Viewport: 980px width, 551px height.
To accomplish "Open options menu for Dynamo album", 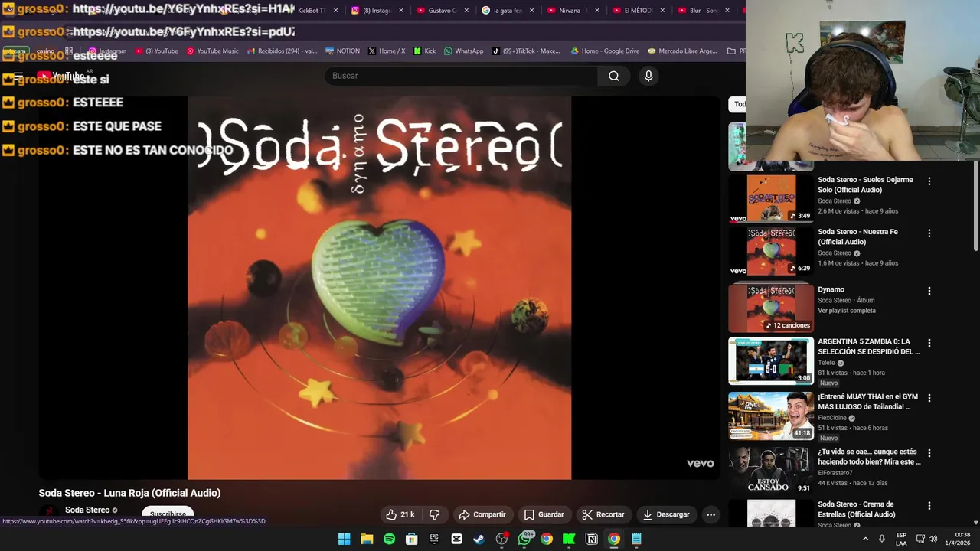I will coord(929,291).
